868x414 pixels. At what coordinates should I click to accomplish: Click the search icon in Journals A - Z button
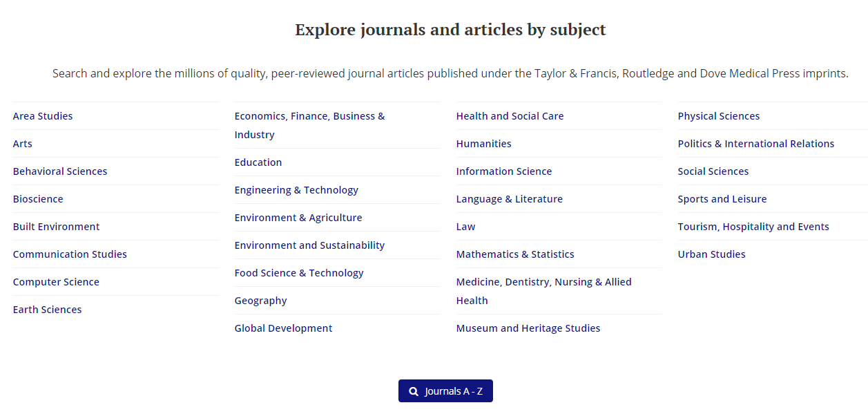tap(414, 391)
